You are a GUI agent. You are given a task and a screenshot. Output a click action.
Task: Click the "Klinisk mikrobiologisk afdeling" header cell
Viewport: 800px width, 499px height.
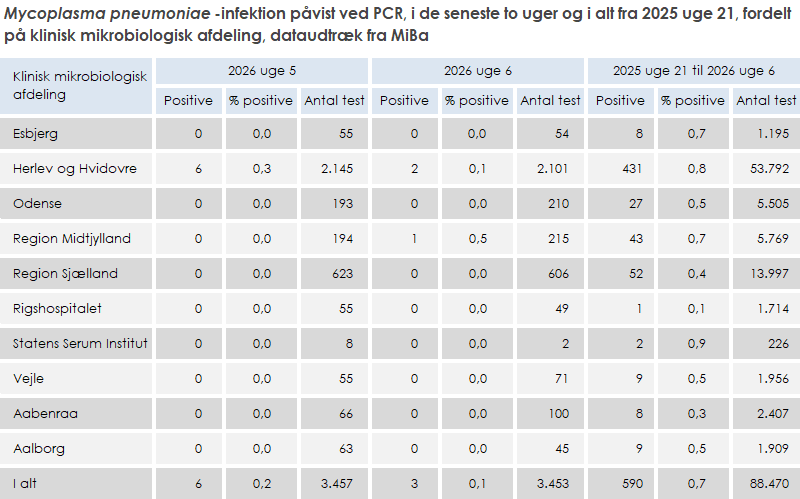[79, 86]
